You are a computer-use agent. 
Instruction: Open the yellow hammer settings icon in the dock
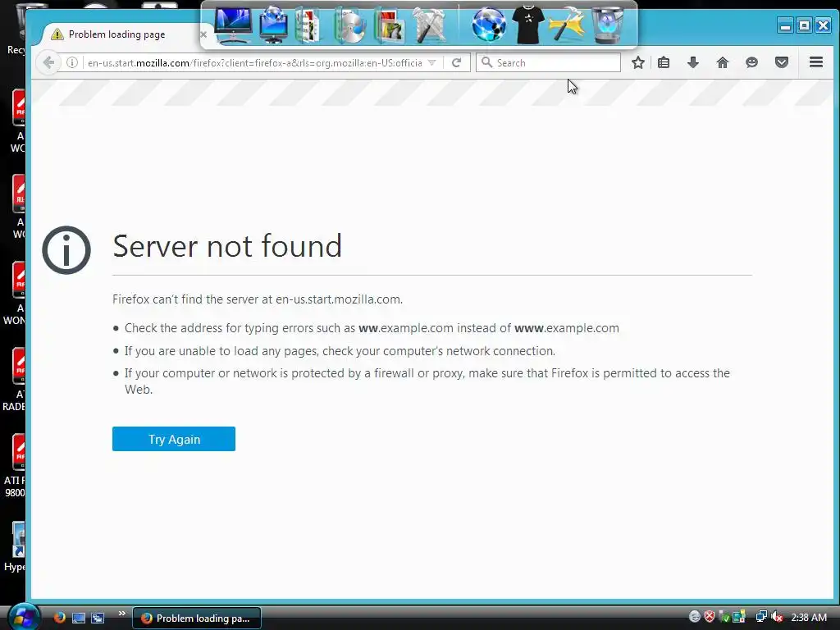pos(567,25)
